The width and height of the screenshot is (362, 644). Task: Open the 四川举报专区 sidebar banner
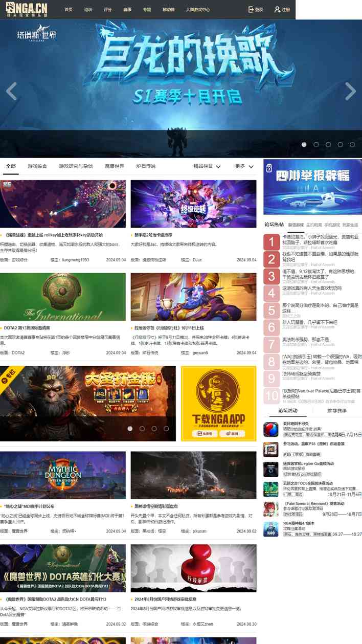pyautogui.click(x=312, y=187)
